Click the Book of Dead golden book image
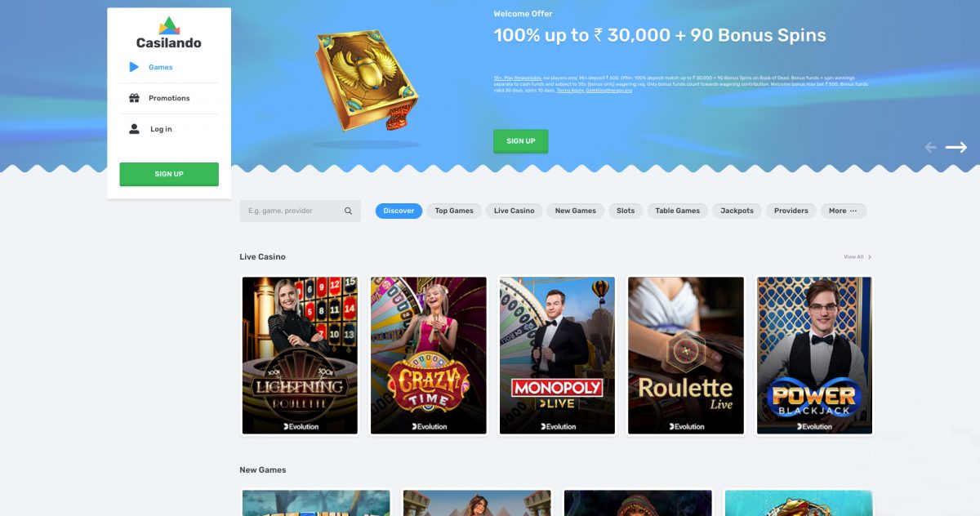980x516 pixels. coord(367,82)
